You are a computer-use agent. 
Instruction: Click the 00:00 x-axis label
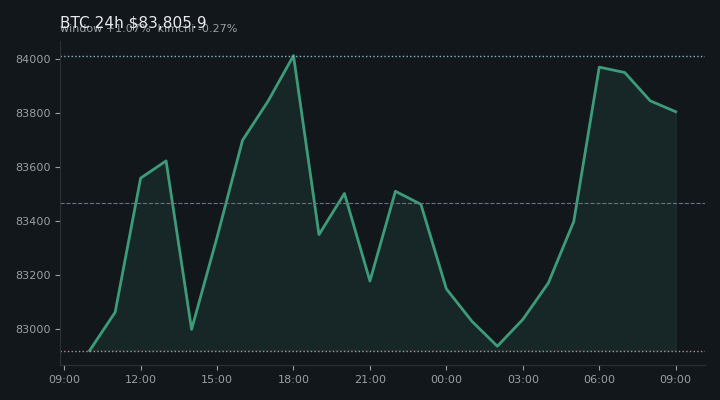[446, 379]
